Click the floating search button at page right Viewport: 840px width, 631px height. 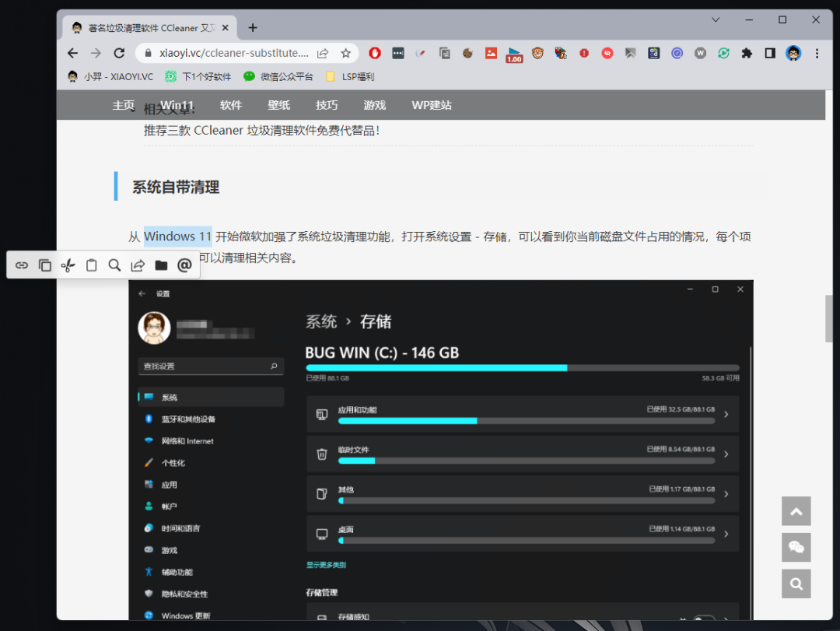pyautogui.click(x=796, y=584)
